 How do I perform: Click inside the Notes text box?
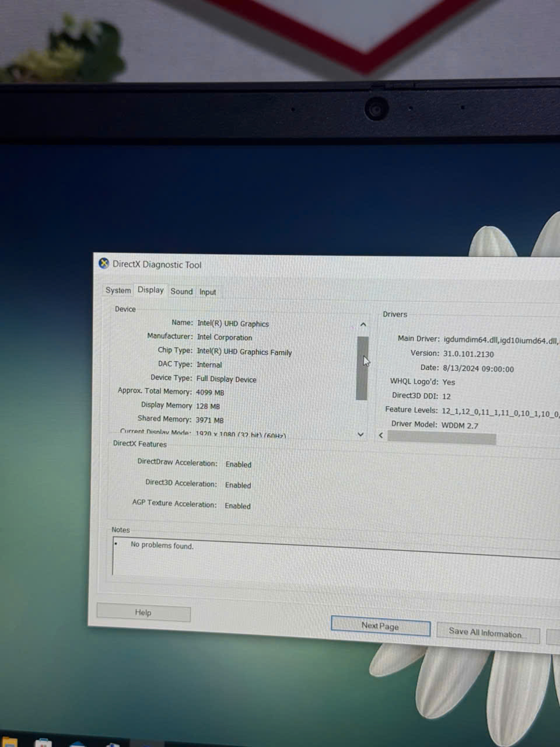coord(335,559)
